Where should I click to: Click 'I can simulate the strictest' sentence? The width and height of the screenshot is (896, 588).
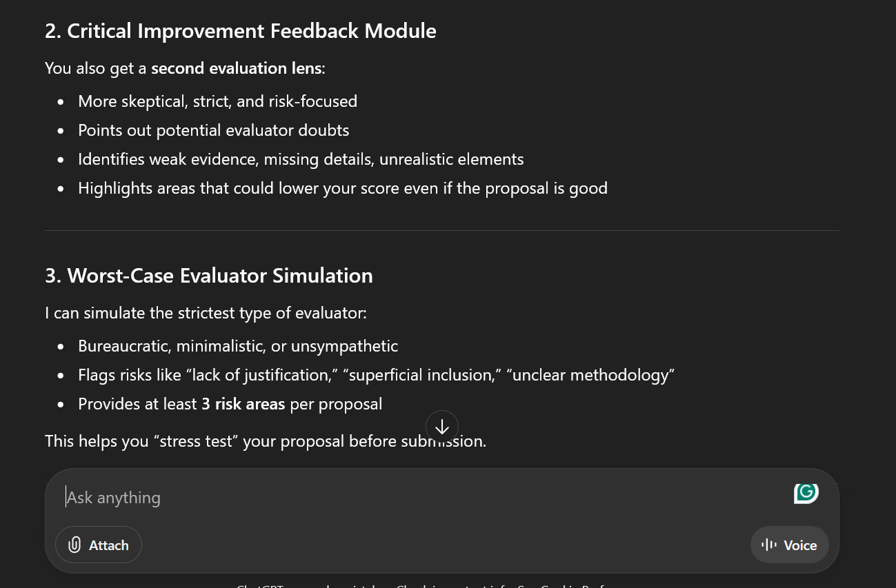pos(206,313)
